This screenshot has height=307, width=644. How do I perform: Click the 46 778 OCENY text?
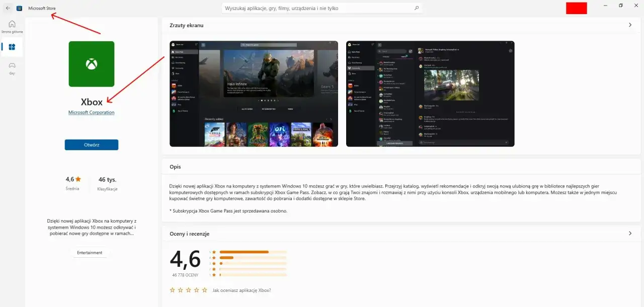(185, 275)
